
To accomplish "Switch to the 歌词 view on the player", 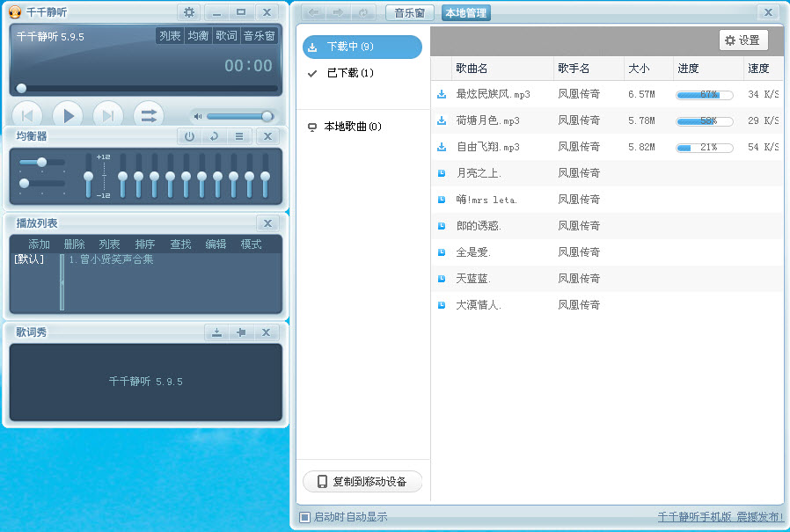I will point(225,36).
